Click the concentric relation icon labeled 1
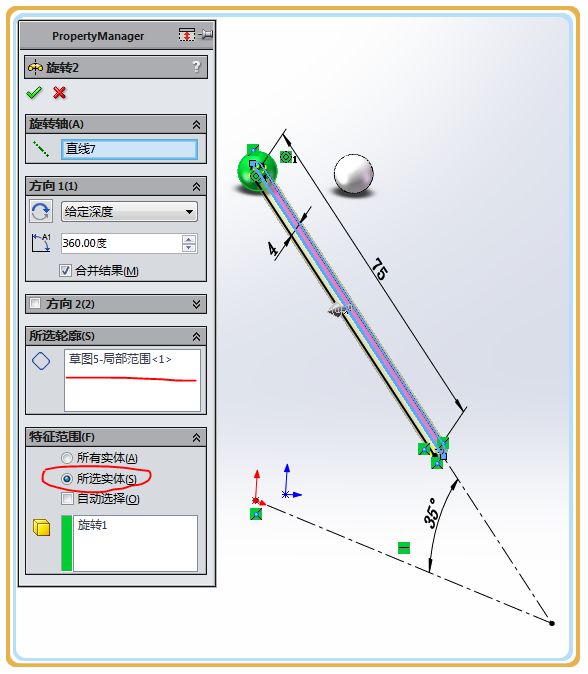The height and width of the screenshot is (674, 588). [x=288, y=157]
